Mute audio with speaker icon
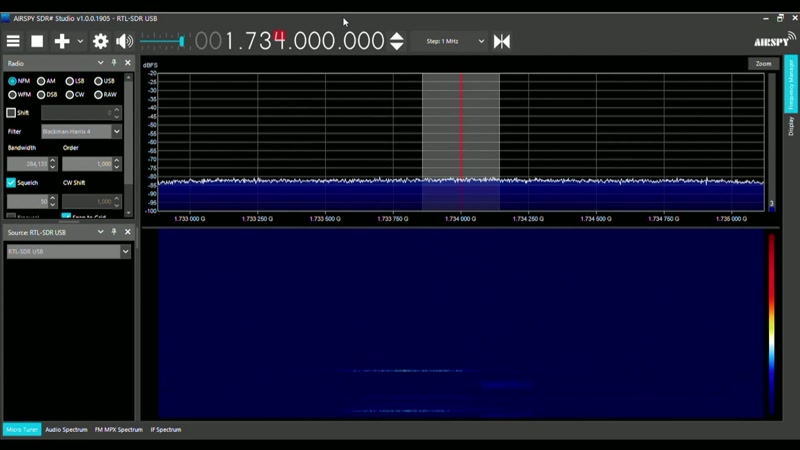 coord(124,41)
